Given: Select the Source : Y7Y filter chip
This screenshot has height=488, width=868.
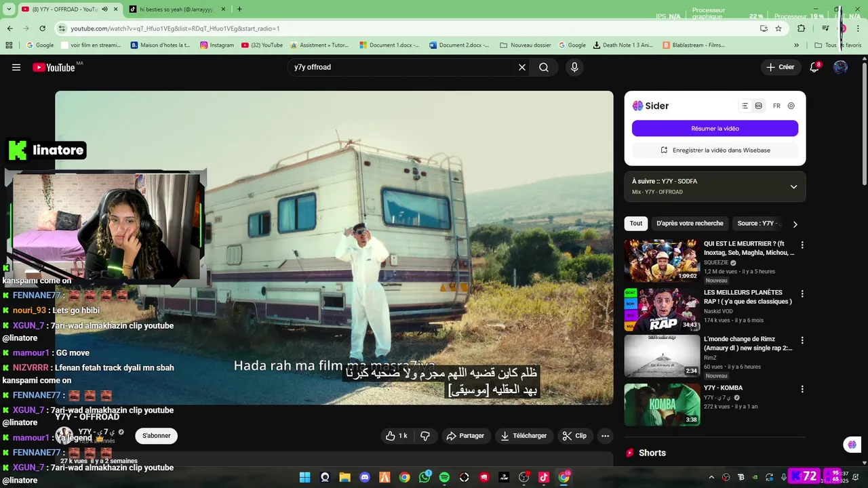Looking at the screenshot, I should [757, 224].
